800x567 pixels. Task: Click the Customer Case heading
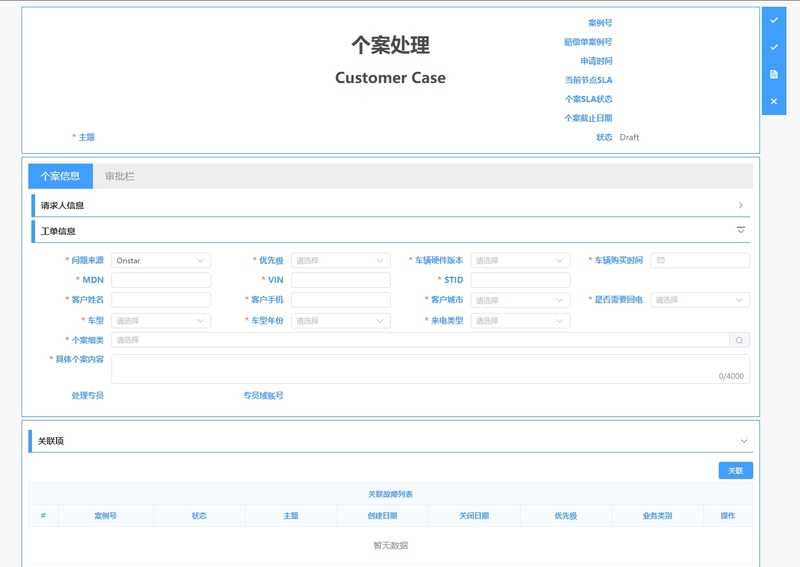click(x=390, y=78)
